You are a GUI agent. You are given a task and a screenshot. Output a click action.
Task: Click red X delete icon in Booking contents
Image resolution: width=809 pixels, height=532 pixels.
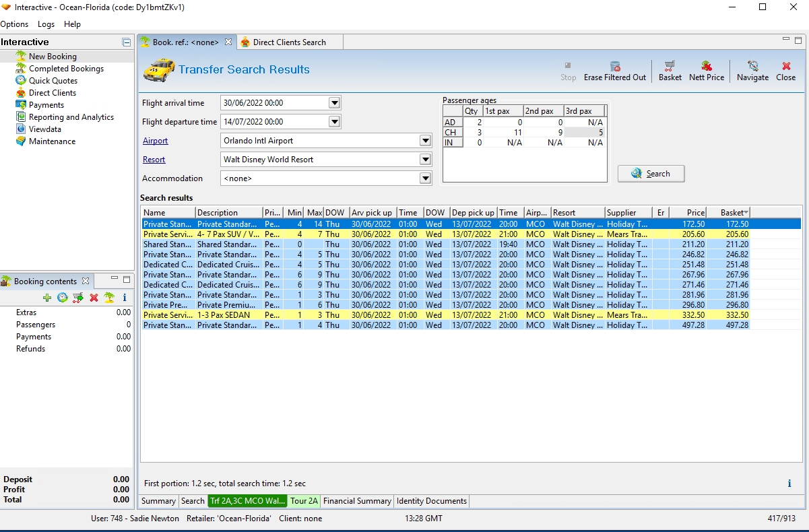[x=94, y=298]
